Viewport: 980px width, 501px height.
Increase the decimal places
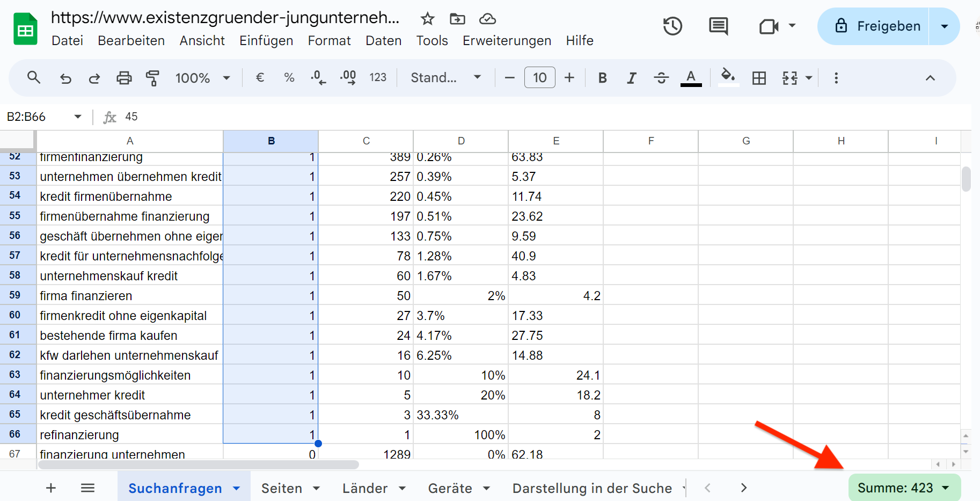coord(348,78)
